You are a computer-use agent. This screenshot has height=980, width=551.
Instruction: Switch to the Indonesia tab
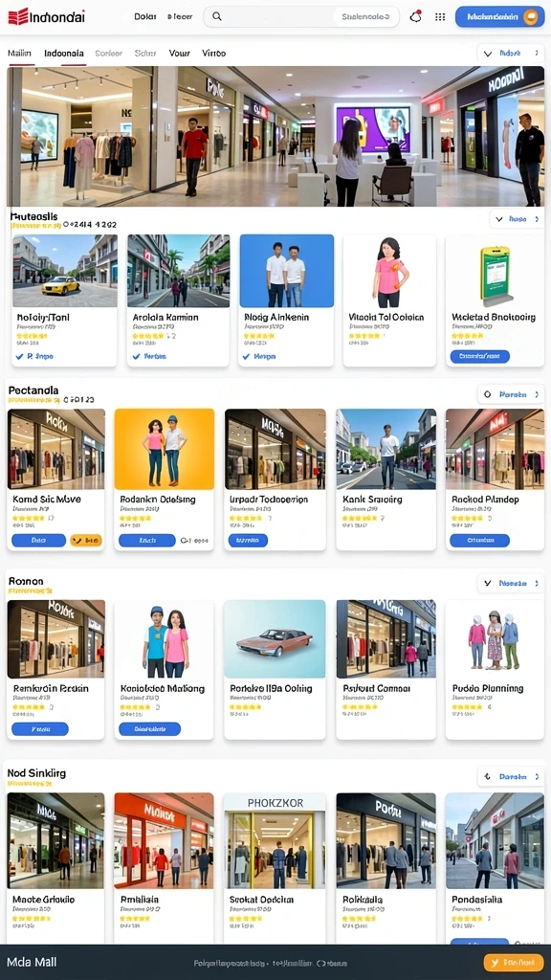64,54
